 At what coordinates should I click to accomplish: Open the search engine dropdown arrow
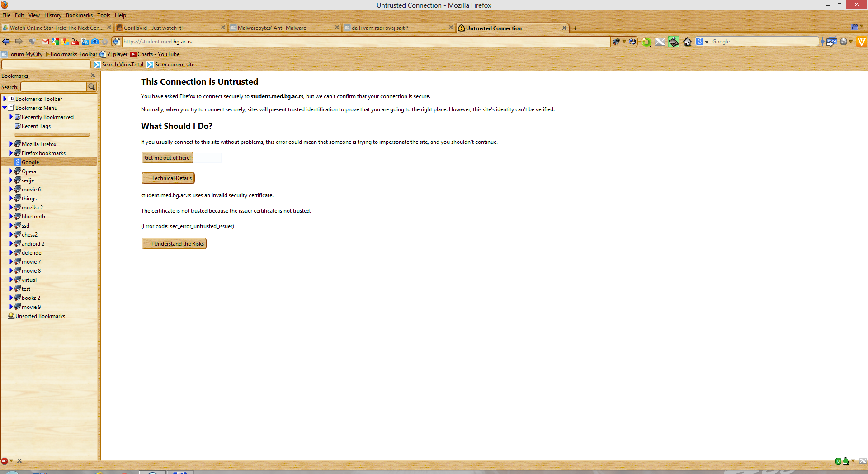[707, 42]
